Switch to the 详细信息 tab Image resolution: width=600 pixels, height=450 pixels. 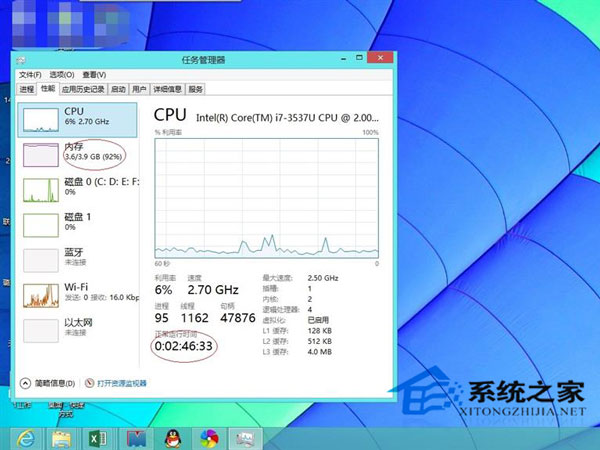167,89
